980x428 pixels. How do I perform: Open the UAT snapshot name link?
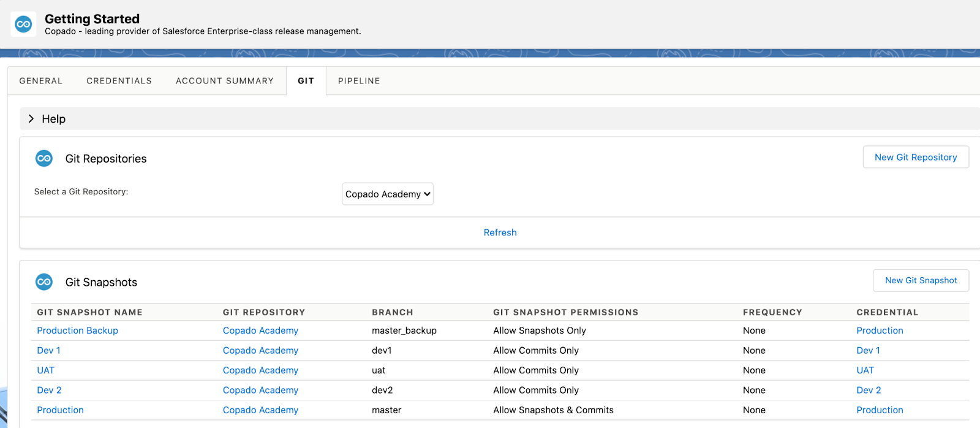click(46, 370)
